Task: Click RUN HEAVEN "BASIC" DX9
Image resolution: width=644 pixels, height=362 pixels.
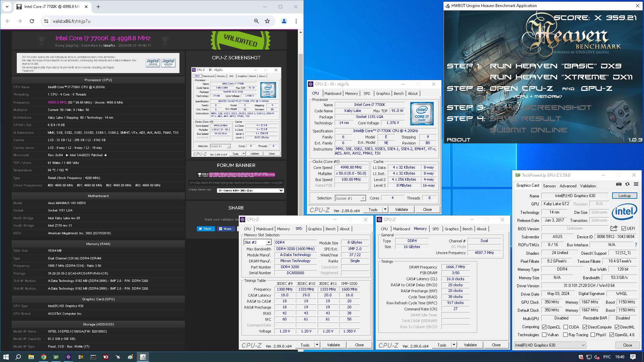Action: pyautogui.click(x=555, y=66)
